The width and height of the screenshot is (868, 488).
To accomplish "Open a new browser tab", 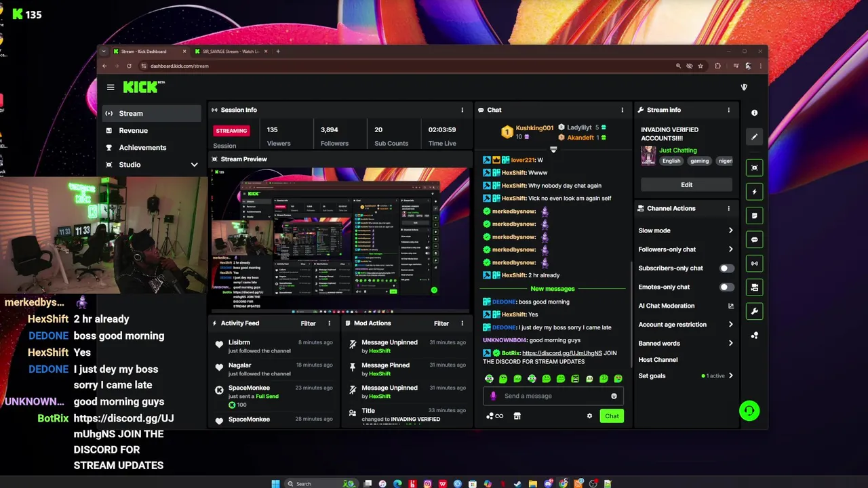I will [278, 52].
